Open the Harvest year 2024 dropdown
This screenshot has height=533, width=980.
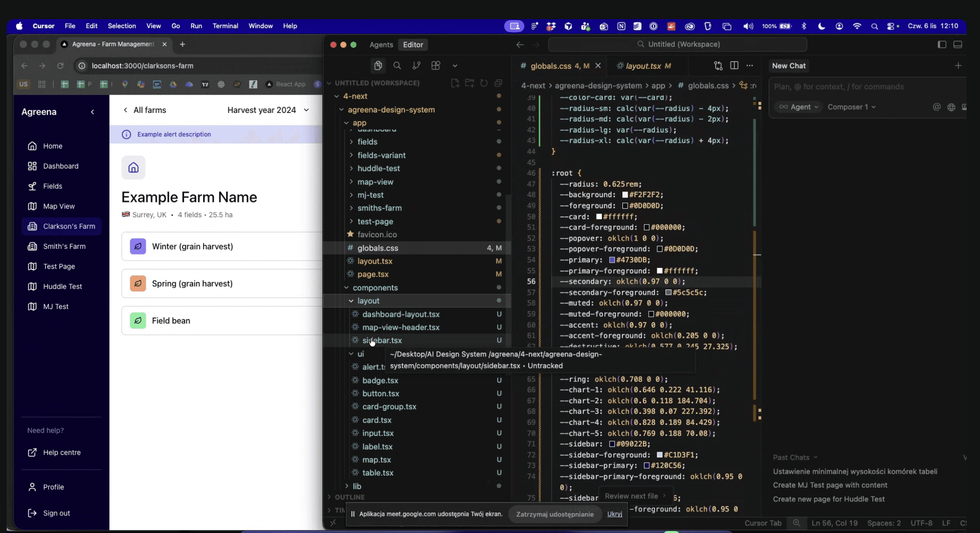click(x=268, y=110)
